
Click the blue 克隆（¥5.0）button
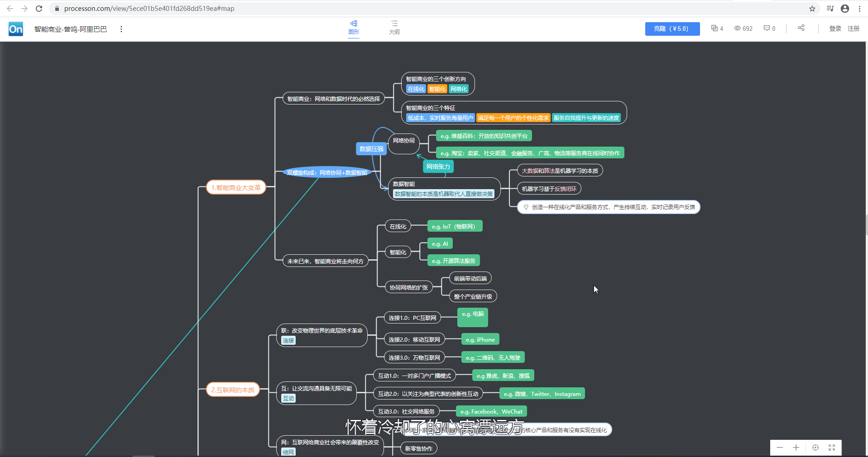click(x=672, y=28)
